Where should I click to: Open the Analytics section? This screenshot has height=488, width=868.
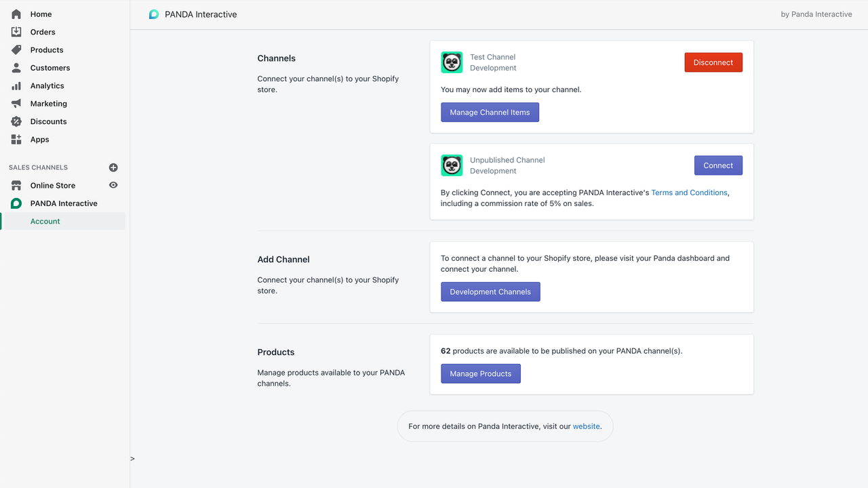45,85
